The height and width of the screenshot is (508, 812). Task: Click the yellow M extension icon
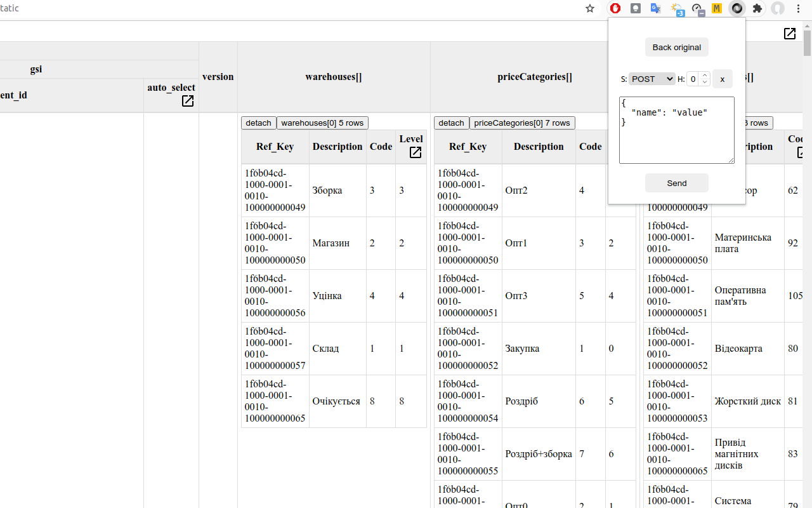(717, 8)
